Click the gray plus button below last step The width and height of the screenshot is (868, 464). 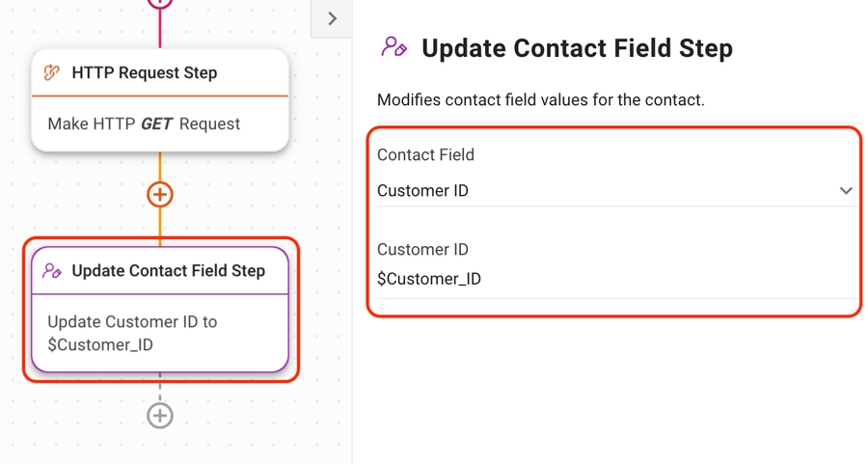point(160,416)
